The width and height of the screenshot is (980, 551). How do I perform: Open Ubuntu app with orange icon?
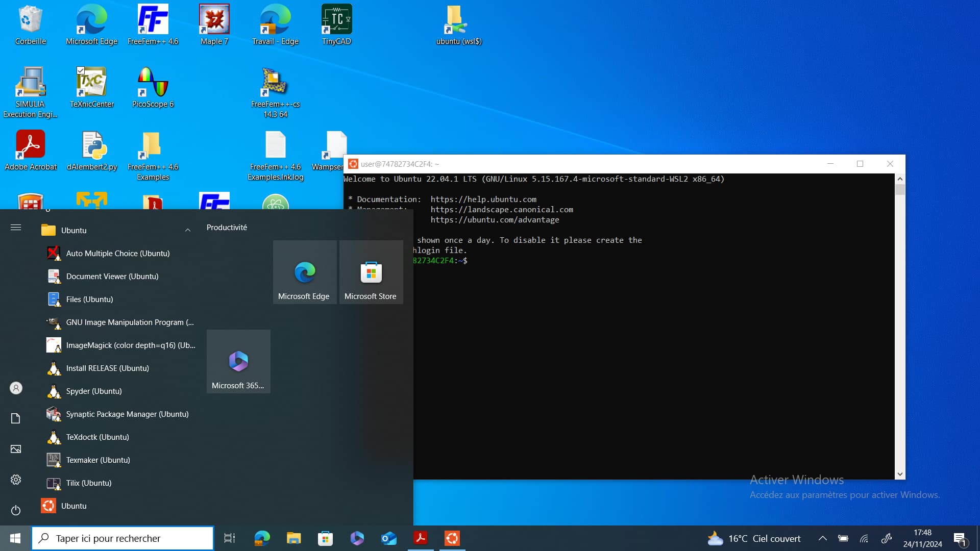point(117,506)
